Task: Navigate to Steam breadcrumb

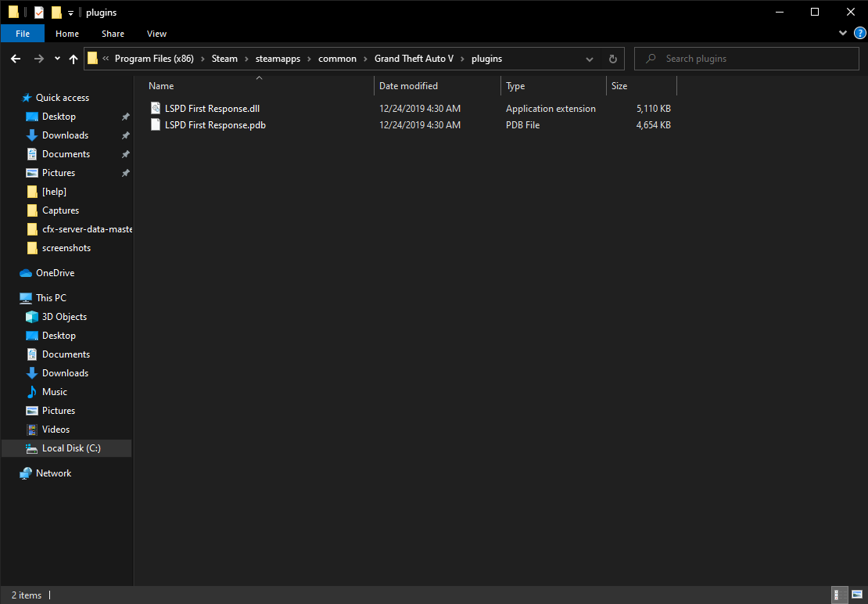Action: click(224, 59)
